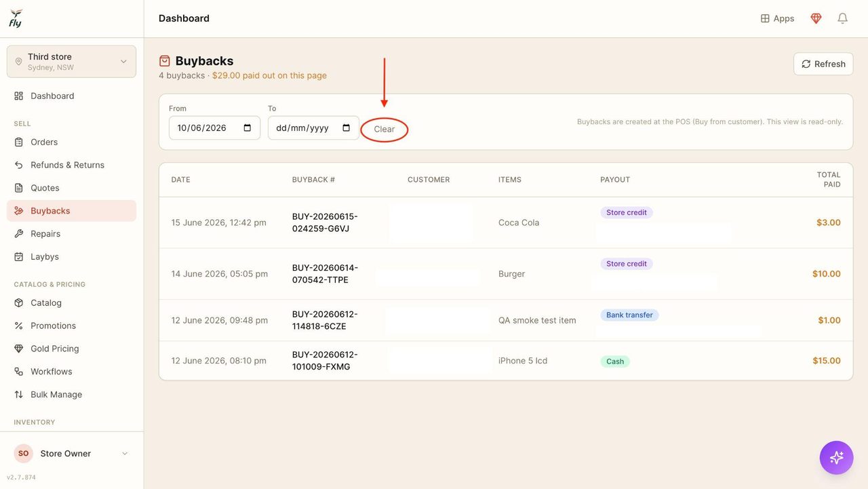This screenshot has height=489, width=868.
Task: Expand the Third store selector chevron
Action: tap(123, 62)
